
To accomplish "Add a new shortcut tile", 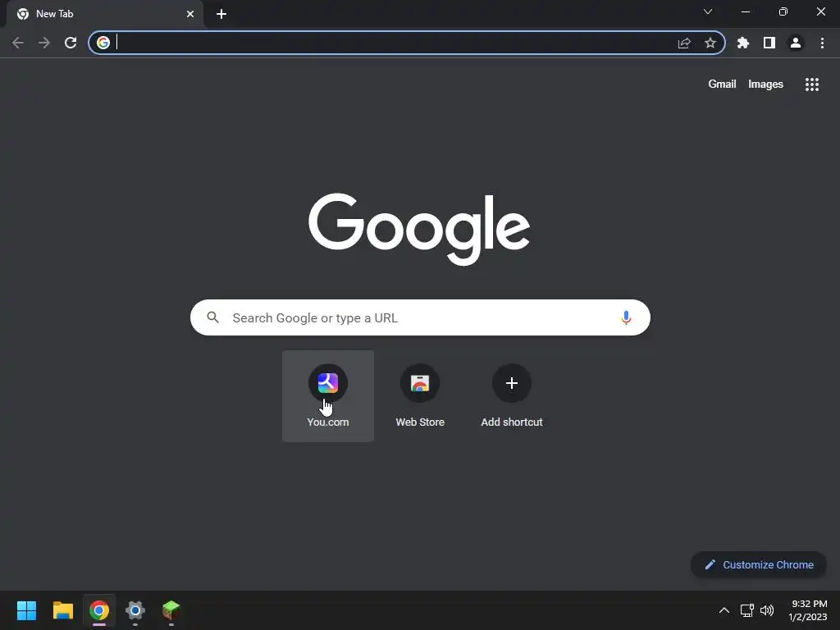I will point(512,396).
